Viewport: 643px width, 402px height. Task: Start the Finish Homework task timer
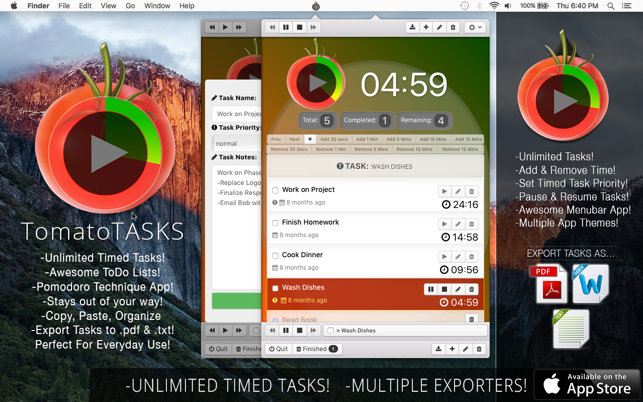coord(444,224)
